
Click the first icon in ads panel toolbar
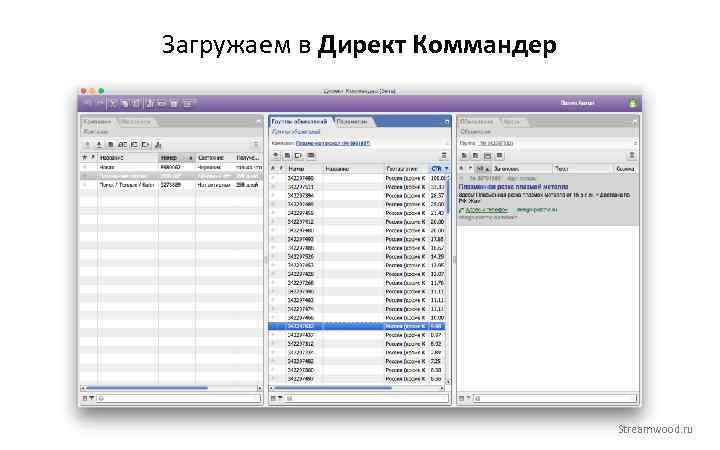pyautogui.click(x=464, y=156)
